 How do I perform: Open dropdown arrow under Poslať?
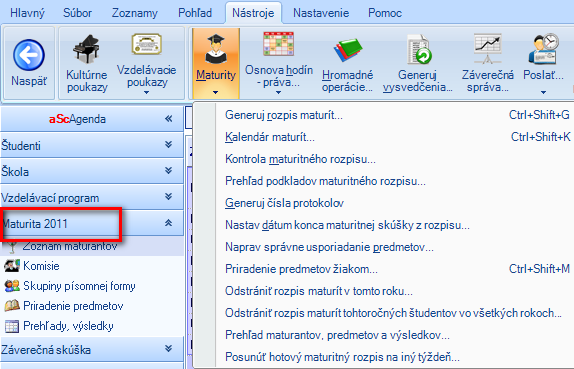click(543, 93)
